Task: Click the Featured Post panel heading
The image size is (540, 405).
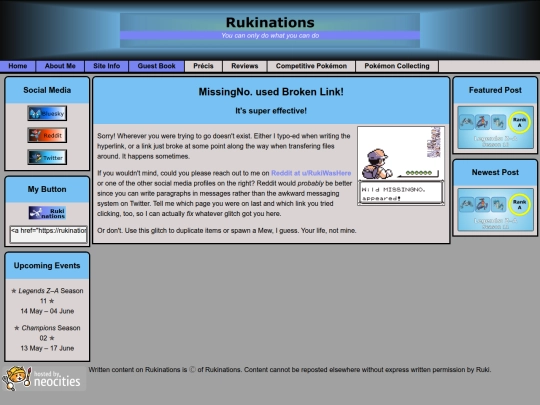Action: tap(495, 90)
